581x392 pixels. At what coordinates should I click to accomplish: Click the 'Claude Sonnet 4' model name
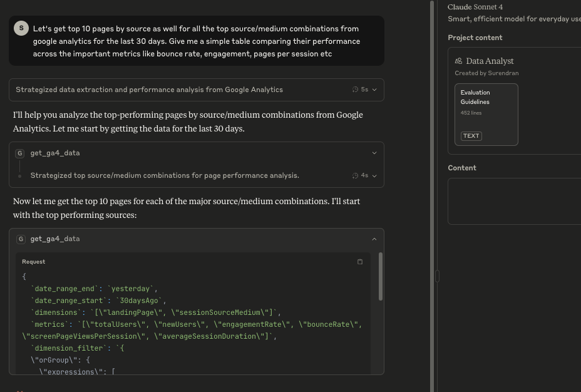coord(475,7)
